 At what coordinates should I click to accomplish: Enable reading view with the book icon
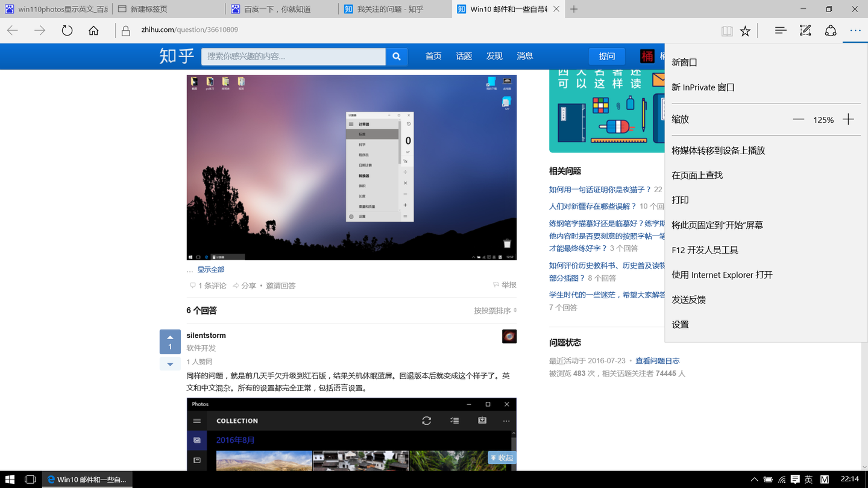click(727, 31)
